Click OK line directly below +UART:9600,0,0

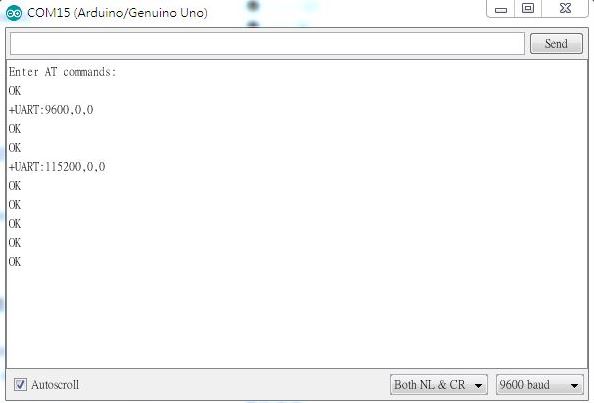pos(15,129)
